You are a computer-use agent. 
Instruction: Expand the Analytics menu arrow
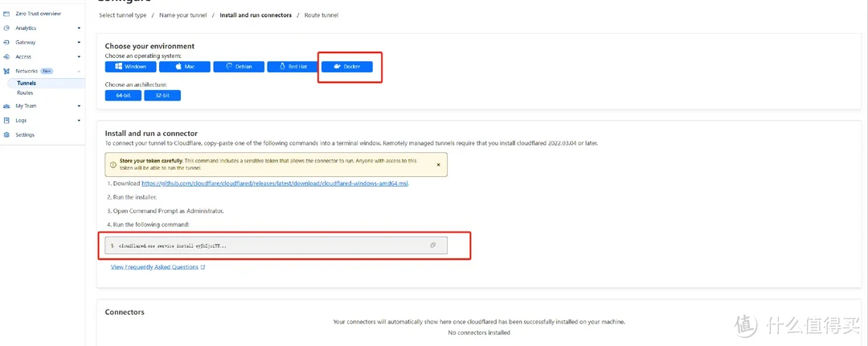[x=79, y=28]
